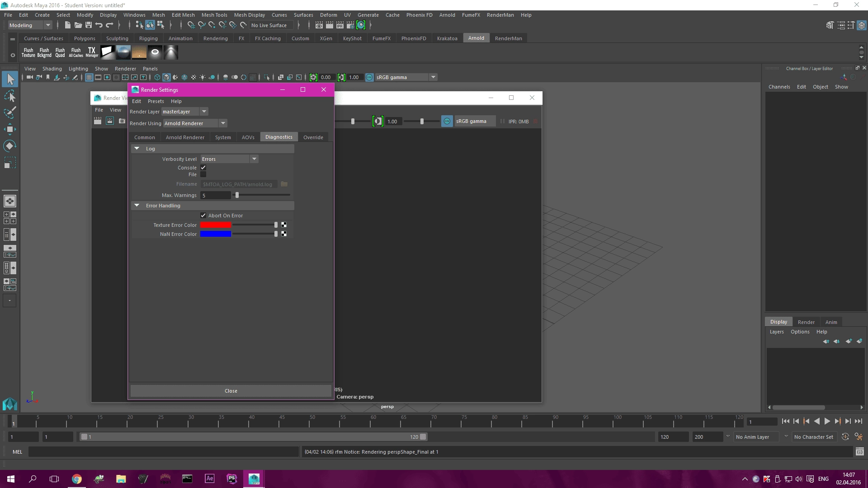The width and height of the screenshot is (868, 488).
Task: Switch to Arnold Renderer settings tab
Action: pyautogui.click(x=185, y=137)
